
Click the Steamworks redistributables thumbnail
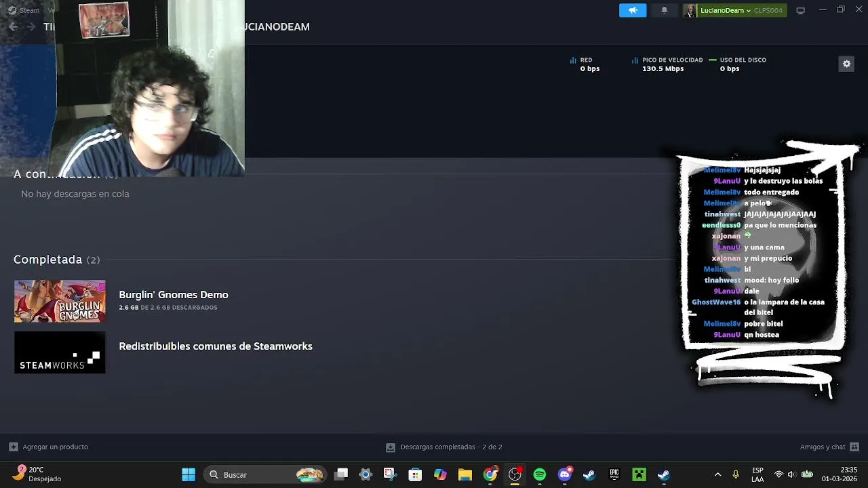60,352
